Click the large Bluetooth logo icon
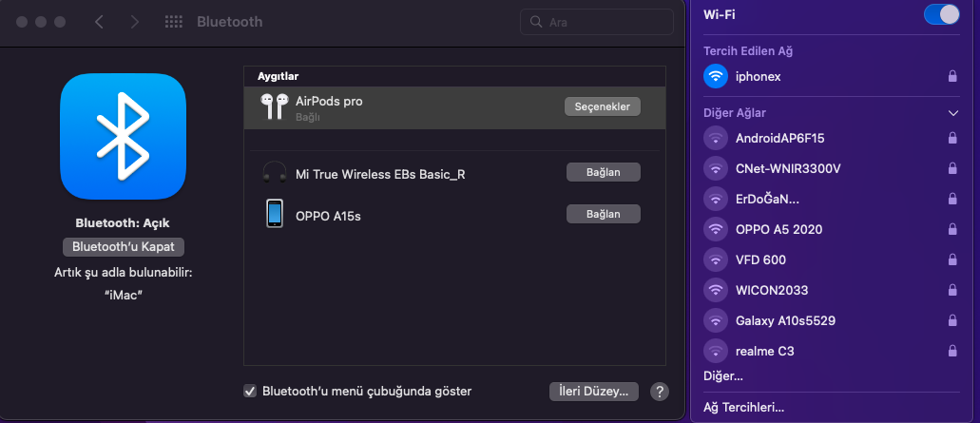Screen dimensions: 980x423 (124, 136)
